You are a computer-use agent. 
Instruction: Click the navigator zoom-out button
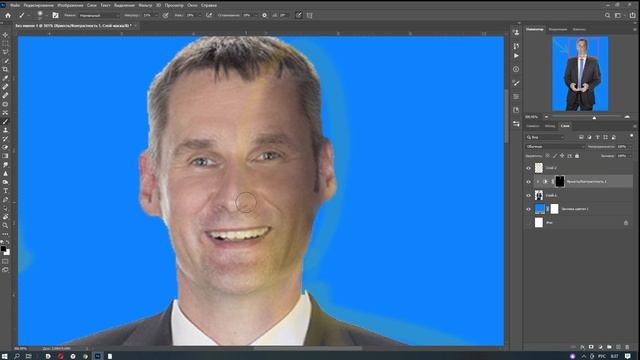547,117
